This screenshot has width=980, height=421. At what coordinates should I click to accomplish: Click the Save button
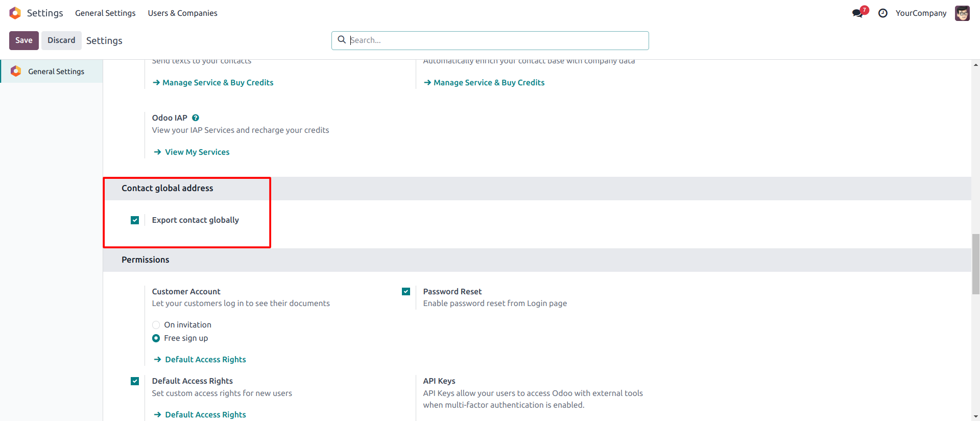(x=24, y=40)
